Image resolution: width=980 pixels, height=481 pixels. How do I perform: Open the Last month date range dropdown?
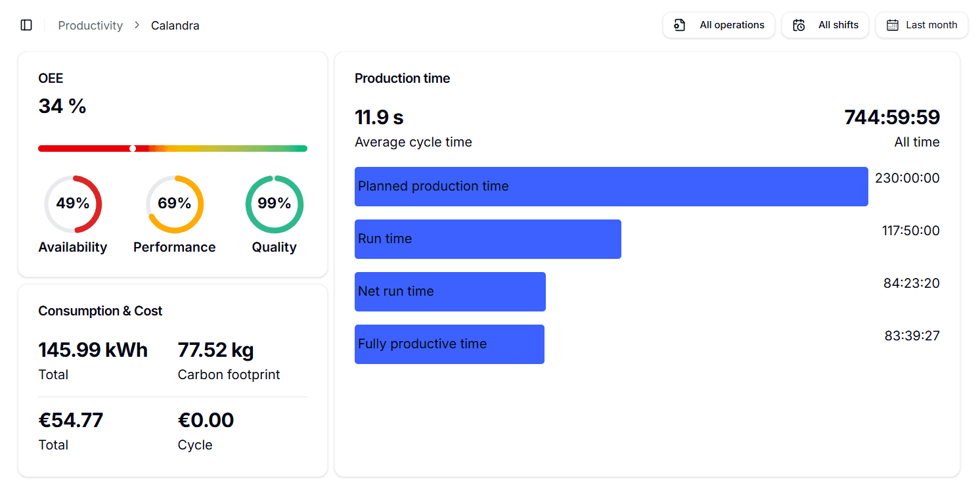pyautogui.click(x=922, y=25)
